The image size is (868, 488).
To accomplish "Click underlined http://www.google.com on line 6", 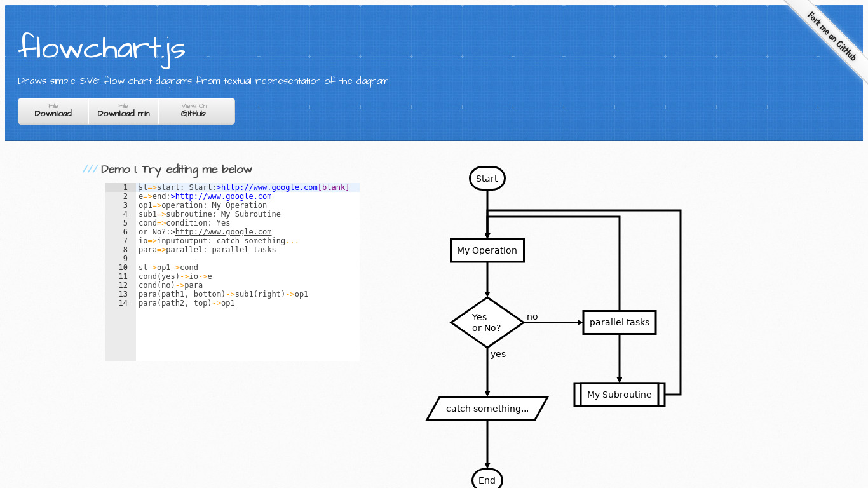I will tap(223, 232).
